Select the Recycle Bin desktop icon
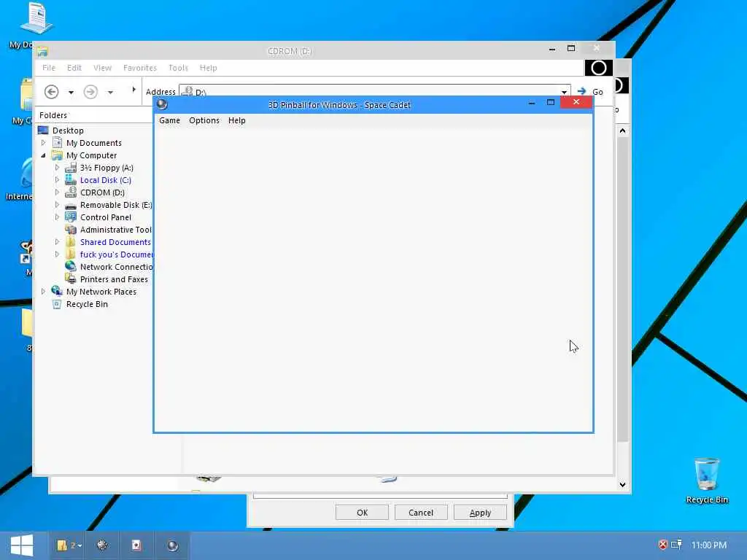This screenshot has width=747, height=560. [707, 480]
